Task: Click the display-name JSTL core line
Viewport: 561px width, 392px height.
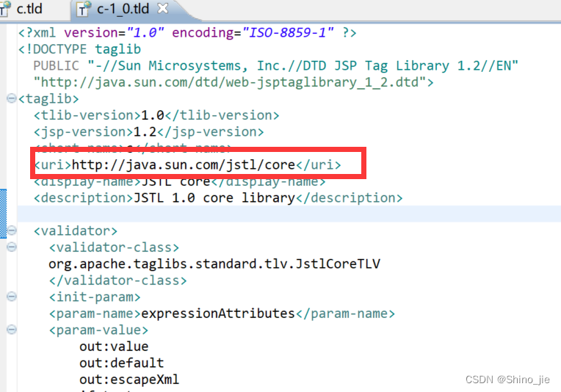Action: 180,182
